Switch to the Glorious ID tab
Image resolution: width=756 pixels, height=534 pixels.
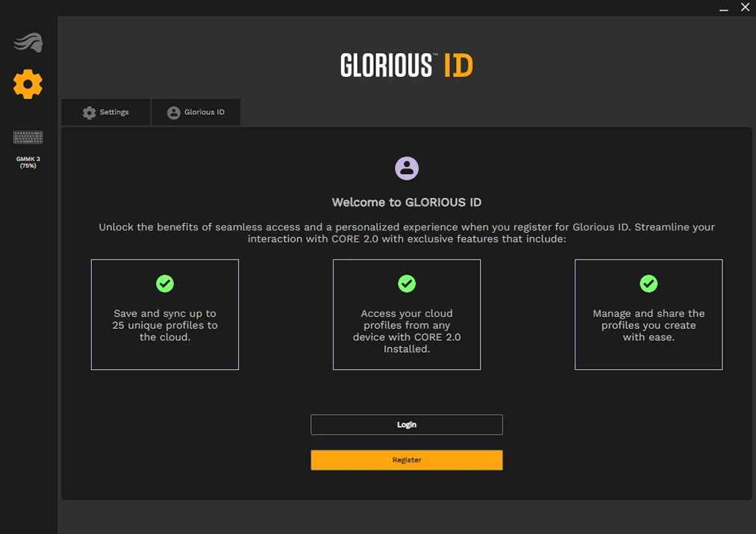click(196, 113)
